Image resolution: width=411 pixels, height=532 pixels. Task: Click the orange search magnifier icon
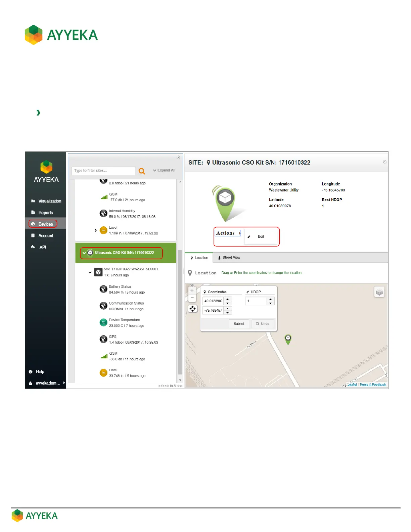[x=142, y=171]
